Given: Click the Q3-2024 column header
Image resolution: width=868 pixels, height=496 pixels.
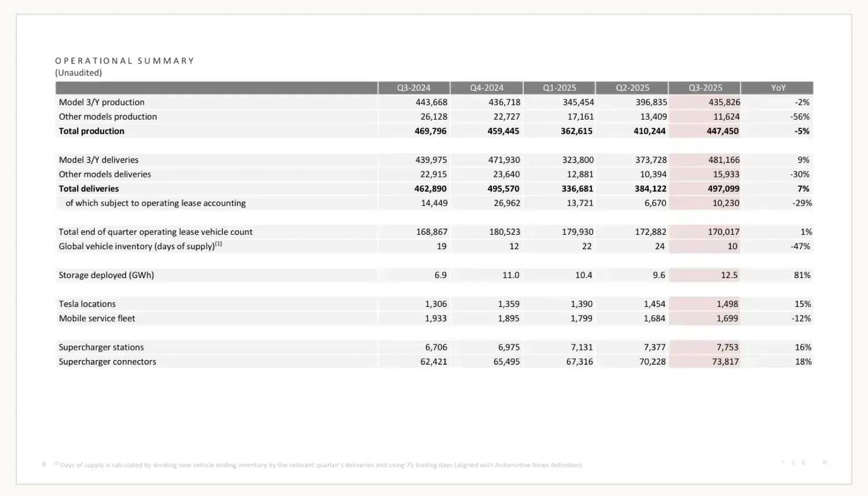Looking at the screenshot, I should tap(413, 88).
